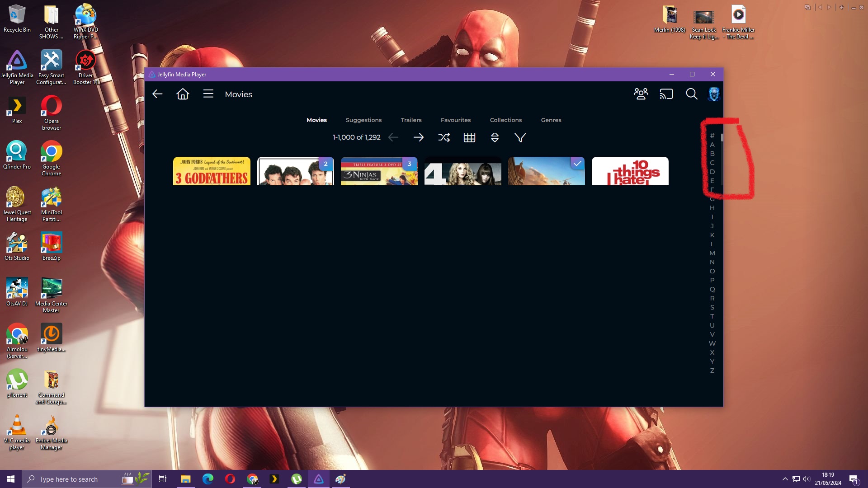Open the view layout options grid icon

pyautogui.click(x=469, y=137)
